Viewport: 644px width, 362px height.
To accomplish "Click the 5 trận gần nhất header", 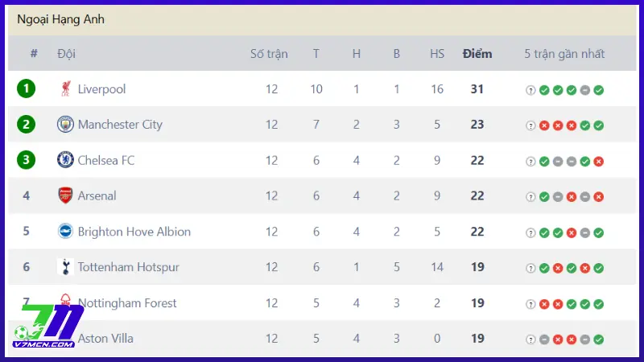I will coord(564,54).
